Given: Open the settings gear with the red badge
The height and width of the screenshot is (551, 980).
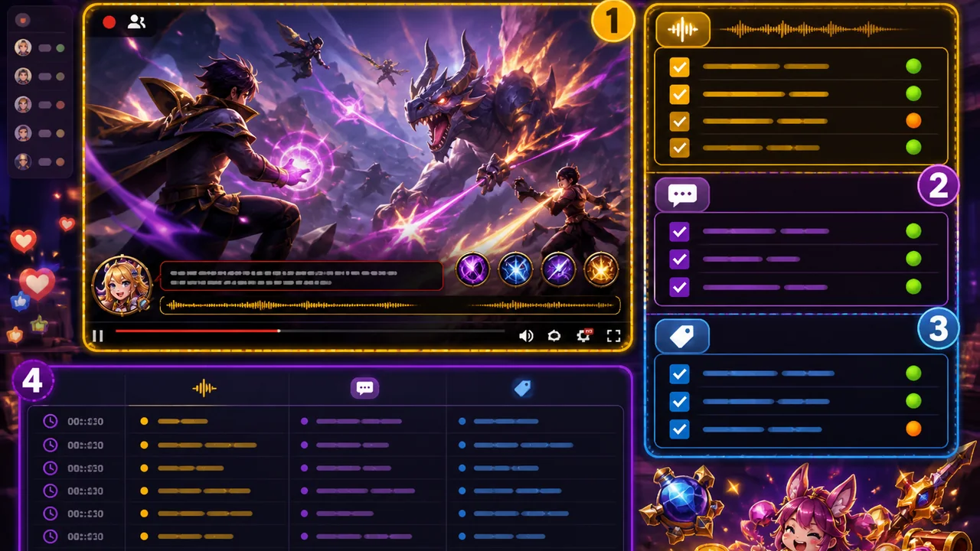Looking at the screenshot, I should click(583, 335).
